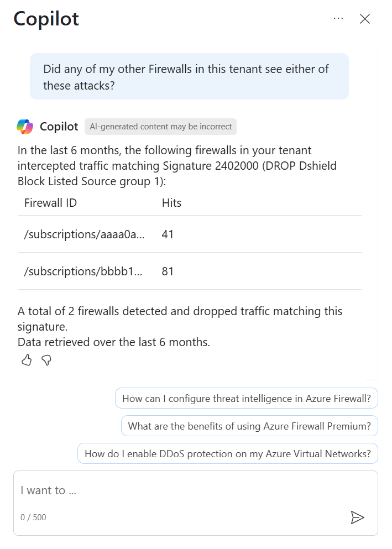Click the 0 / 500 character counter

[33, 517]
